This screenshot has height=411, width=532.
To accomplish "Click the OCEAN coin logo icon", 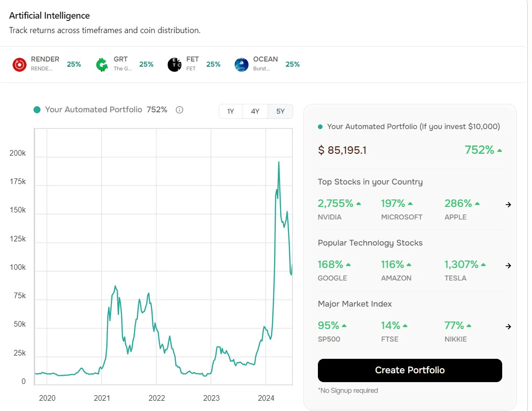I will (x=241, y=64).
